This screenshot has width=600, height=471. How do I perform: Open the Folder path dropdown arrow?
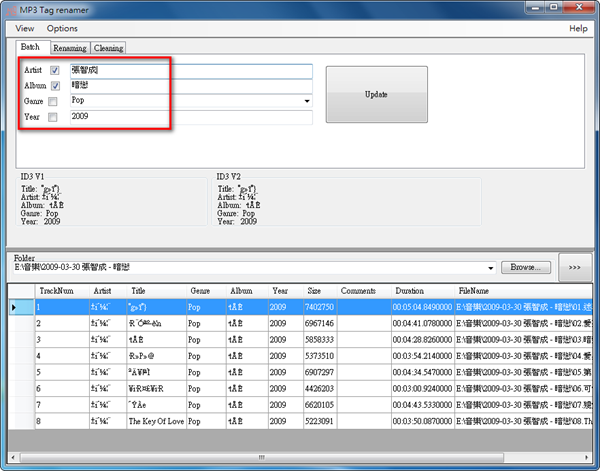tap(490, 268)
